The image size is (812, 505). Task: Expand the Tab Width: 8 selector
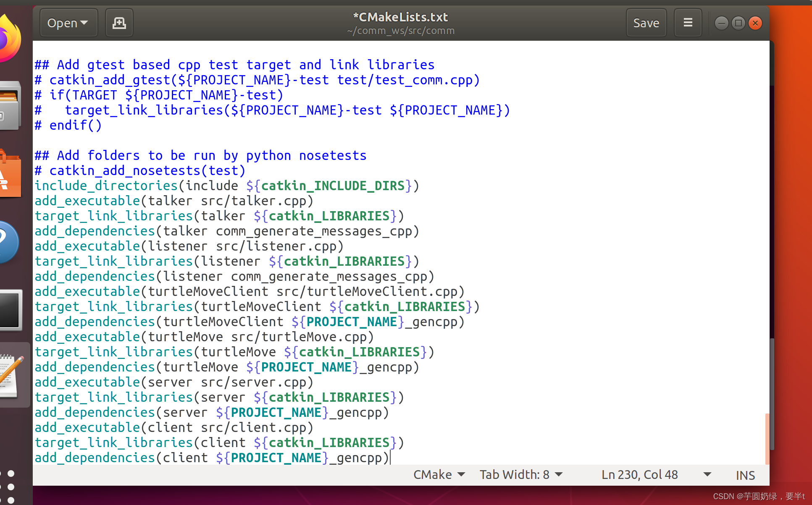pos(521,474)
